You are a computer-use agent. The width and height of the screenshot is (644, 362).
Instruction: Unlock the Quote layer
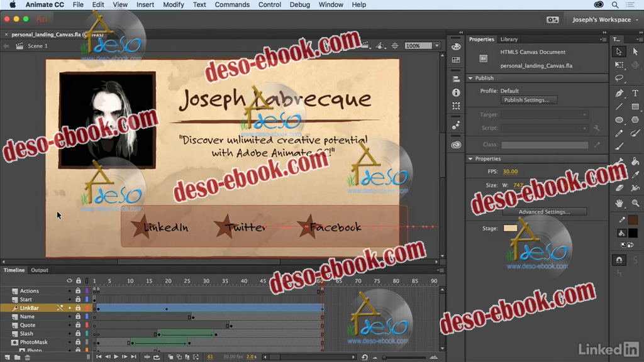click(x=78, y=326)
